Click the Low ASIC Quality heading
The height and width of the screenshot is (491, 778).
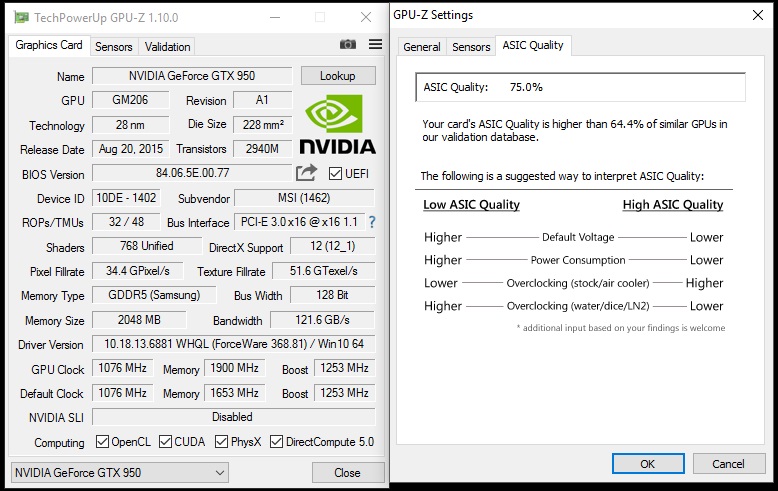pyautogui.click(x=471, y=205)
